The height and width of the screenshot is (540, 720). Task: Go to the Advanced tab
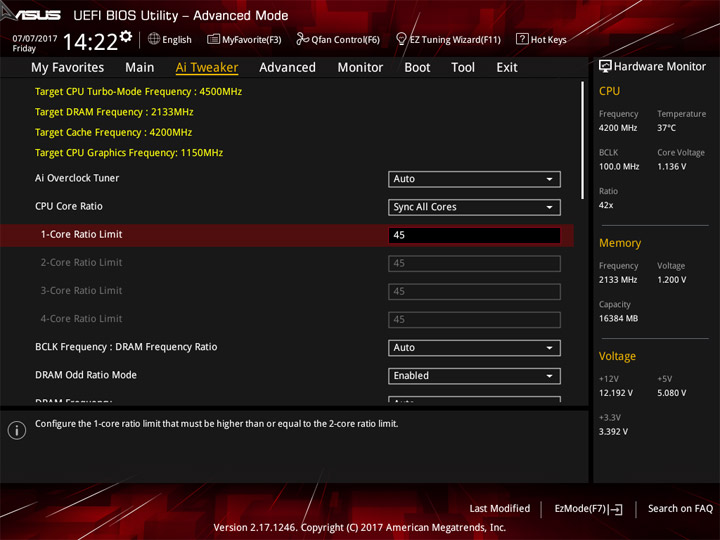pyautogui.click(x=287, y=68)
